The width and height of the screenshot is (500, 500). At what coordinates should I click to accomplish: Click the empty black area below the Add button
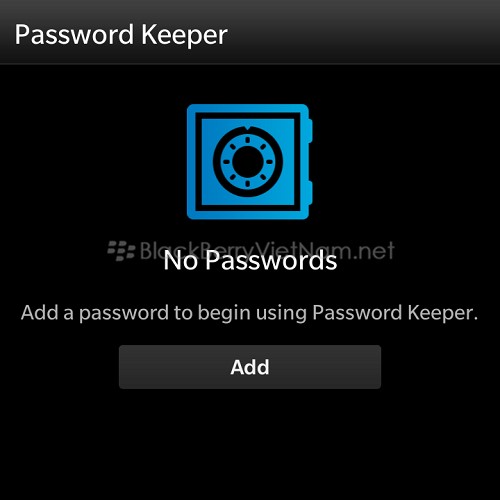coord(250,443)
